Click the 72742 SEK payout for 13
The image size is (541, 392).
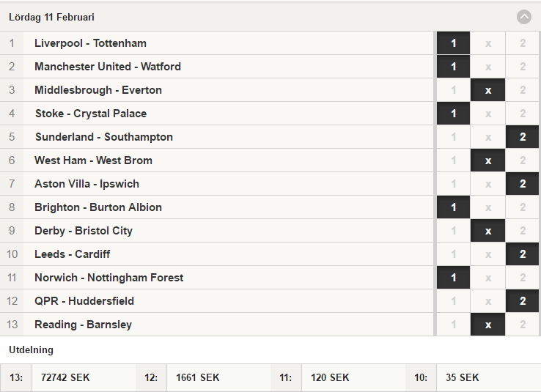(x=65, y=377)
